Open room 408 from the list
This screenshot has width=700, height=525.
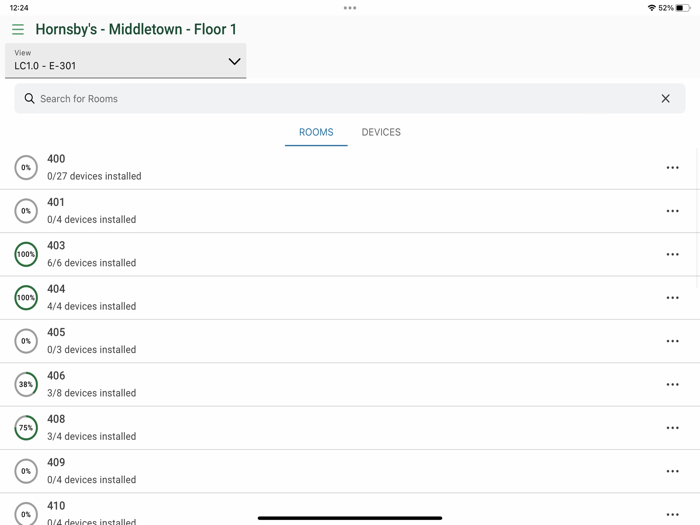coord(350,428)
